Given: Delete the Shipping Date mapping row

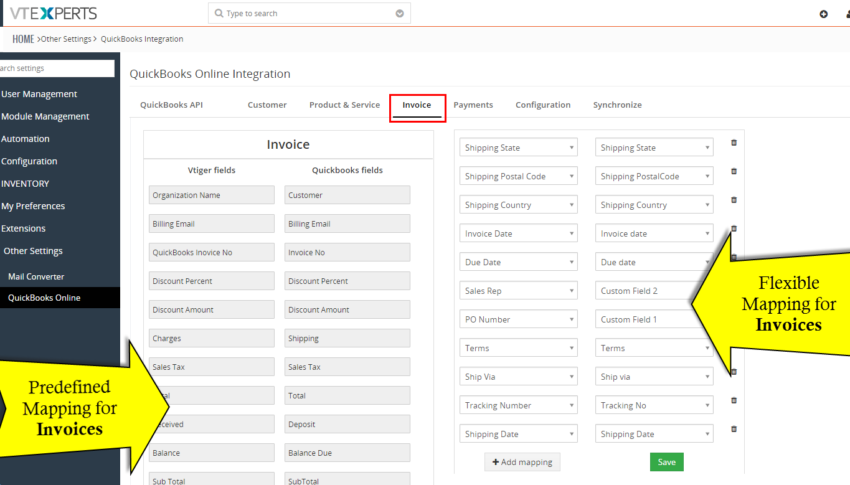Looking at the screenshot, I should tap(734, 430).
